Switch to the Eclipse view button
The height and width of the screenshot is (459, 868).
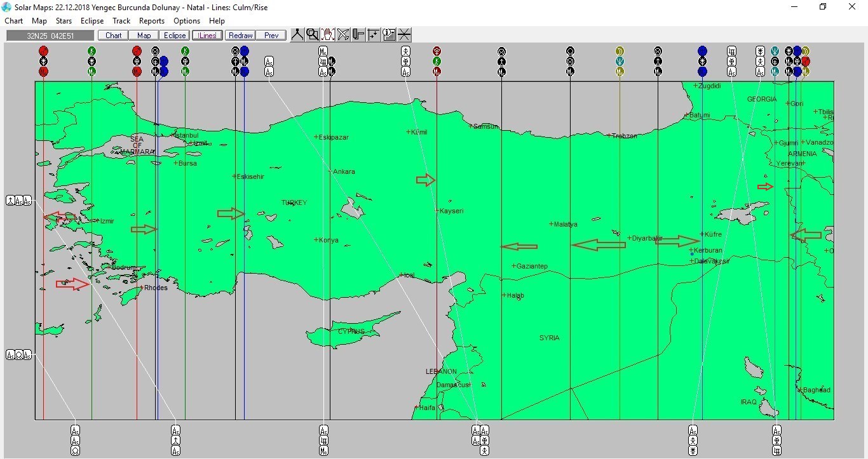175,36
